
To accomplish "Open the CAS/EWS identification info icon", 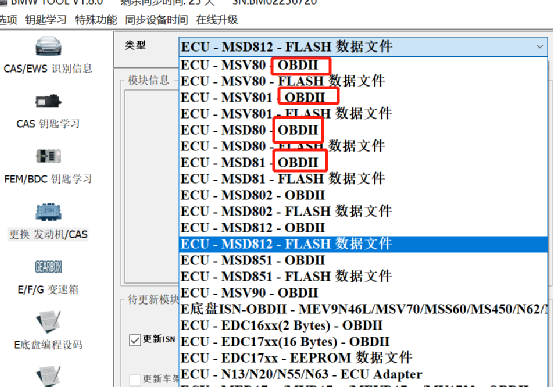I will [x=48, y=46].
